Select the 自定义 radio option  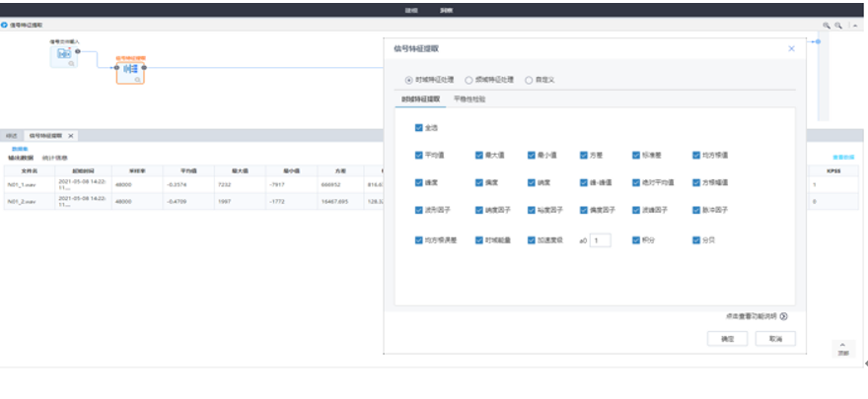pyautogui.click(x=529, y=80)
